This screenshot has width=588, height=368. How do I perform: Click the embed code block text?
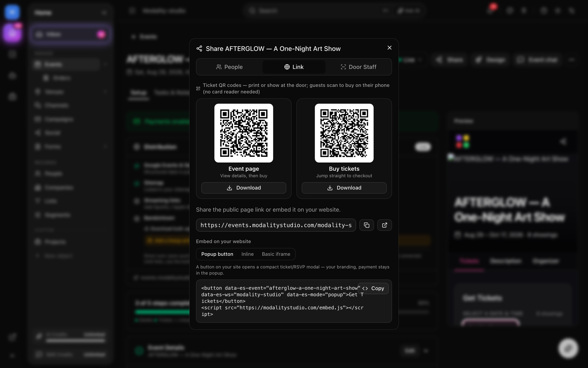click(x=282, y=301)
